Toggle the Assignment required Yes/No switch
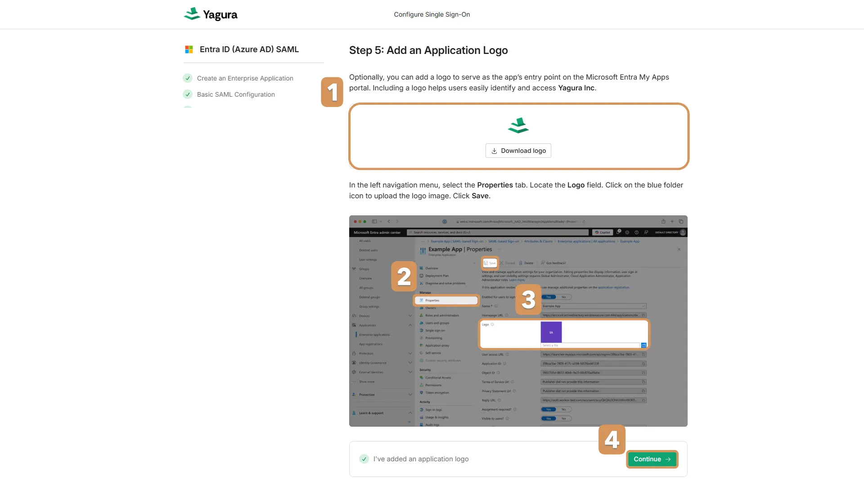This screenshot has height=504, width=864. point(556,409)
